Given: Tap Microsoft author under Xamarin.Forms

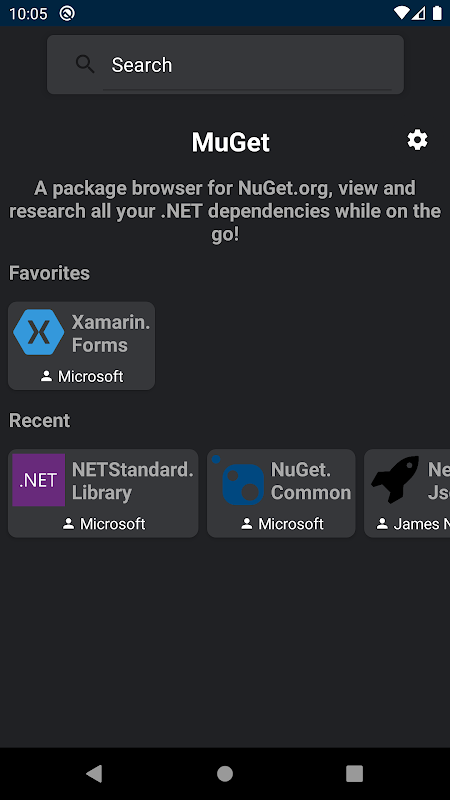Looking at the screenshot, I should [90, 377].
